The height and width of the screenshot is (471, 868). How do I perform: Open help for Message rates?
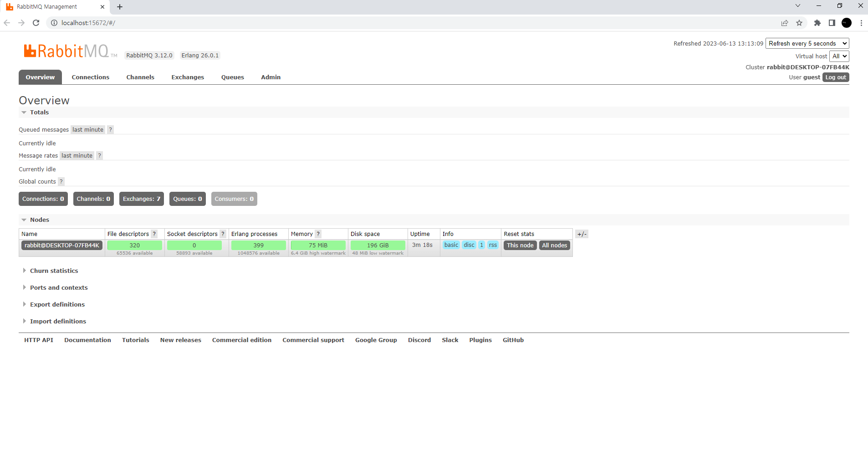[x=99, y=156]
